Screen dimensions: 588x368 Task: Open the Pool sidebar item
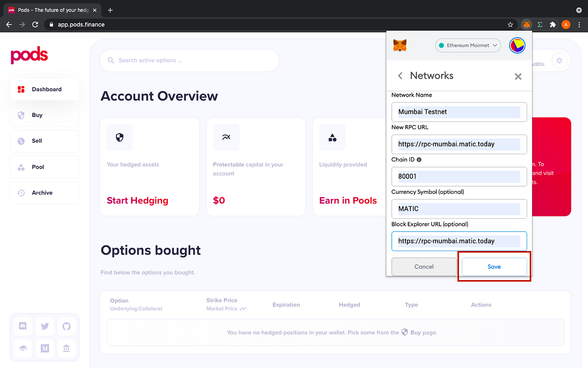(45, 167)
